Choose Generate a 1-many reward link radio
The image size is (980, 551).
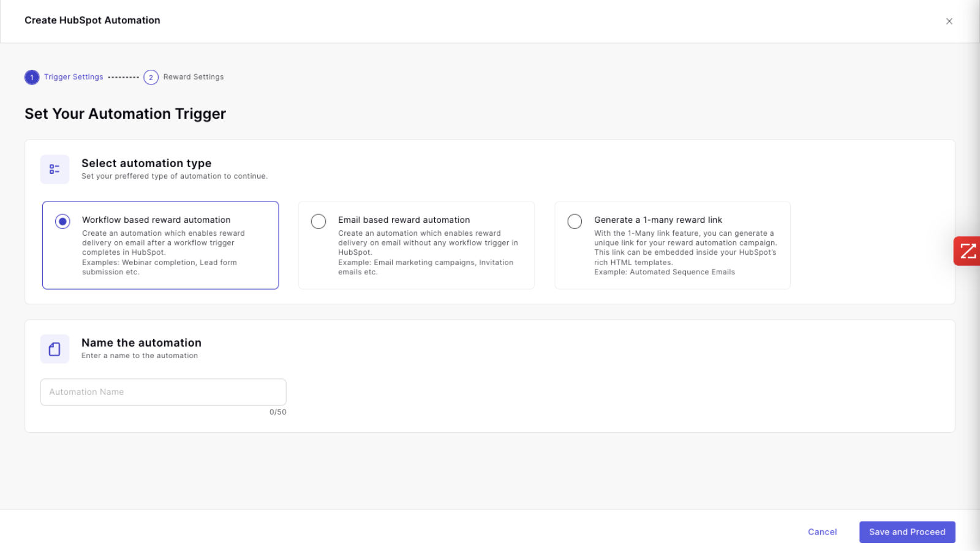click(x=575, y=221)
